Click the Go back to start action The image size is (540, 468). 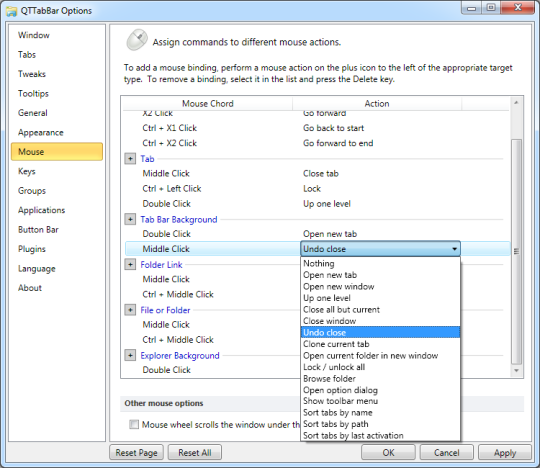(x=333, y=128)
